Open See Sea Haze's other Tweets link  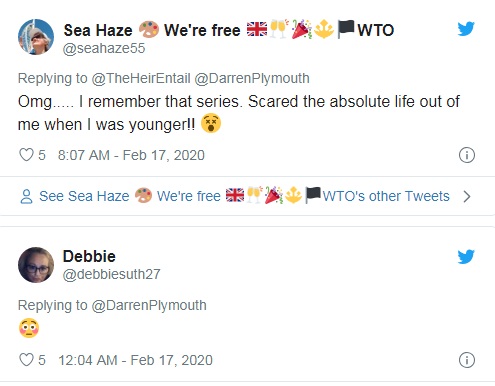pos(244,196)
